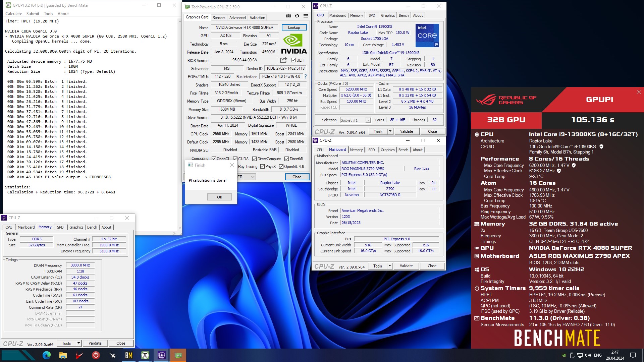Click the BenchMate BM taskbar icon
644x362 pixels.
(128, 355)
